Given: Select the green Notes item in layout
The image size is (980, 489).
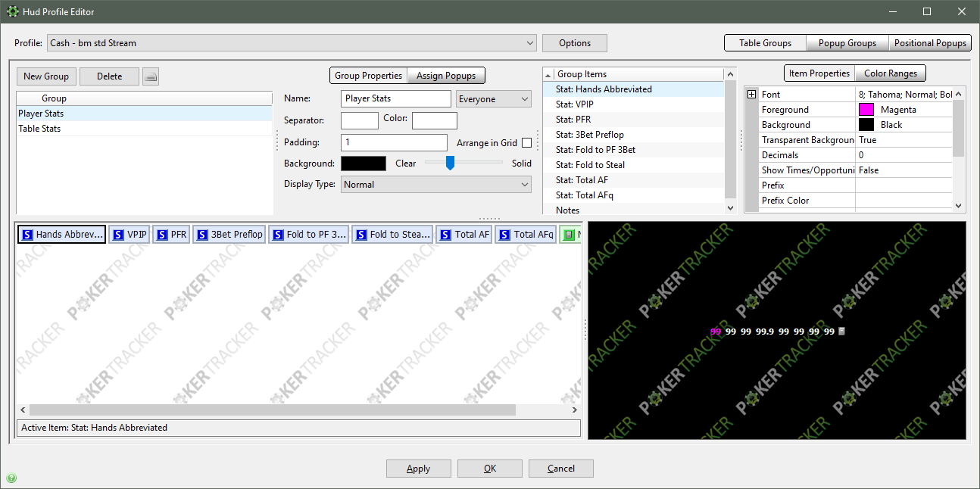Looking at the screenshot, I should pos(571,235).
